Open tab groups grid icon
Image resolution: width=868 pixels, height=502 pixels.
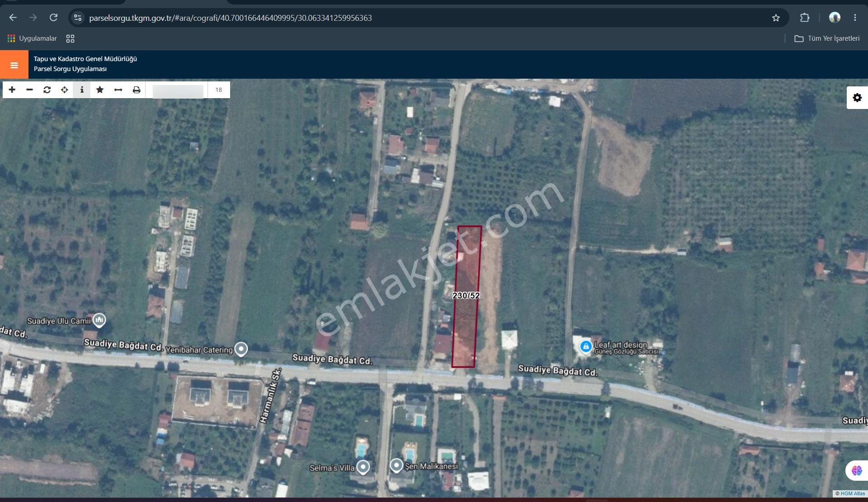pyautogui.click(x=70, y=38)
